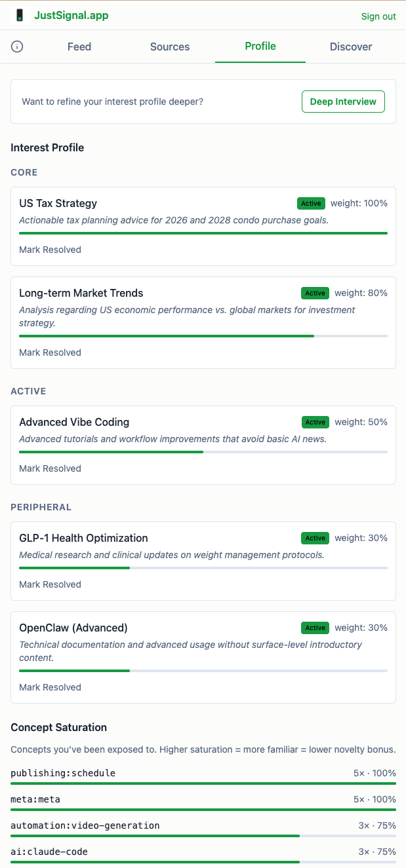Toggle Active badge on US Tax Strategy
The height and width of the screenshot is (868, 406).
[311, 204]
